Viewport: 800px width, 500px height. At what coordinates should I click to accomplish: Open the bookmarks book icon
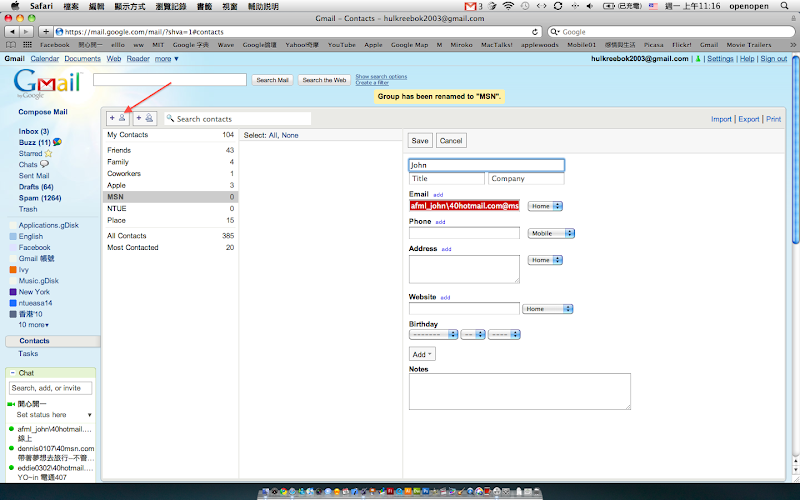11,45
